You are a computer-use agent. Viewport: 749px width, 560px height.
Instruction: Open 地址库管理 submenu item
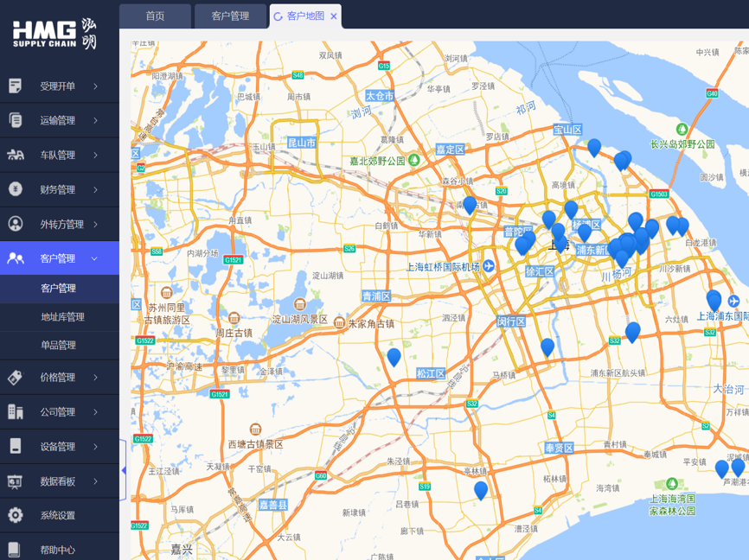click(x=59, y=317)
